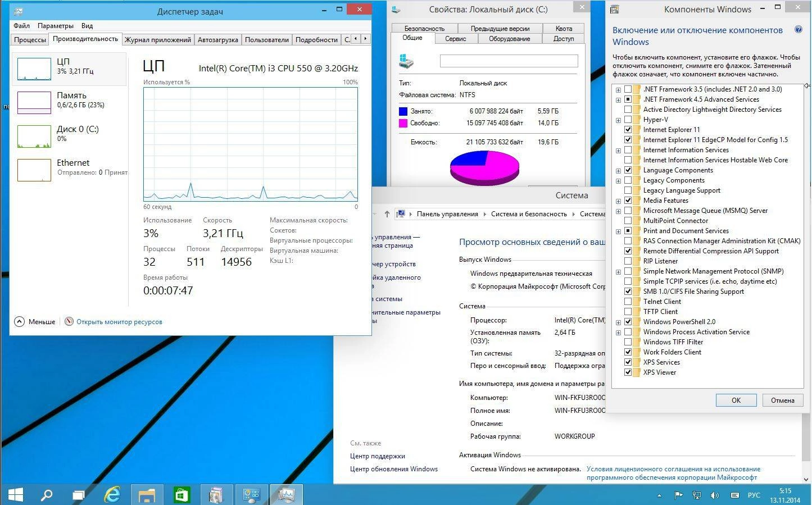Open Безопасность tab in disk properties
Image resolution: width=812 pixels, height=505 pixels.
click(424, 29)
